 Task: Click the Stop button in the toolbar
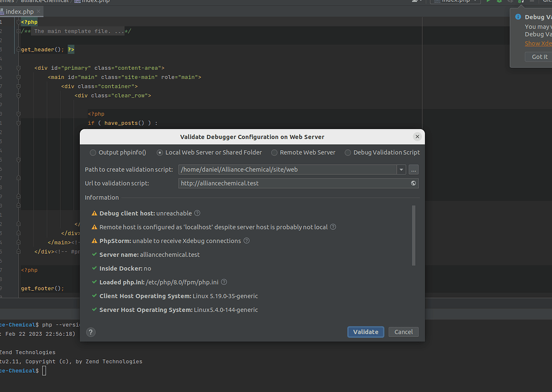pyautogui.click(x=532, y=2)
